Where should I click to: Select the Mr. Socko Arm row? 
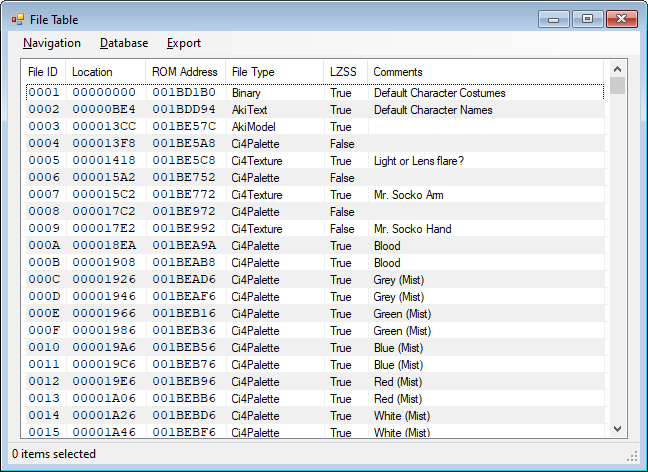coord(407,195)
